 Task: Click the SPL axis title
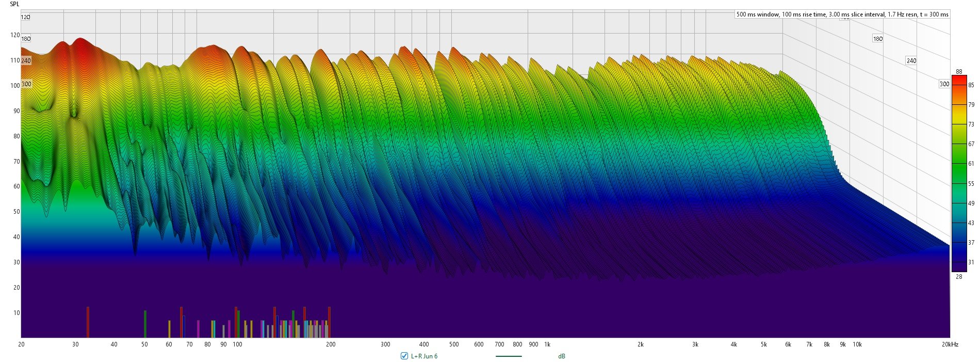point(14,4)
